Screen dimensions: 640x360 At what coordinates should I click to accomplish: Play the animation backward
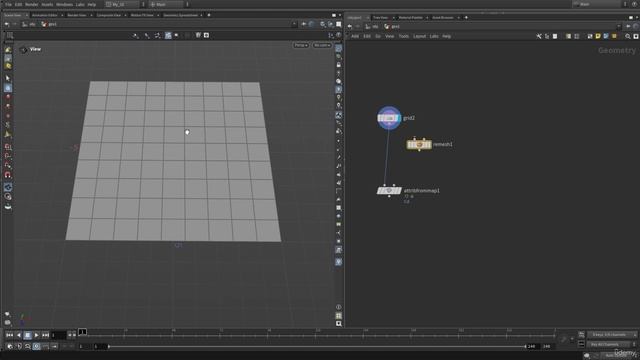pos(19,335)
